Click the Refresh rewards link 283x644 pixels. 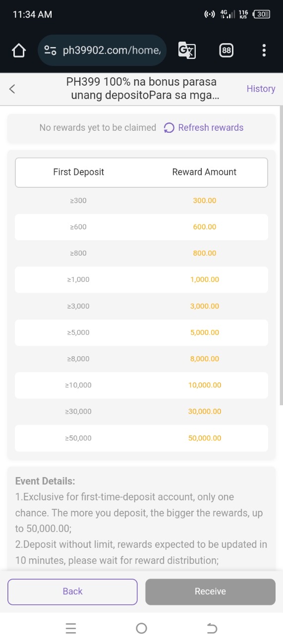tap(211, 128)
